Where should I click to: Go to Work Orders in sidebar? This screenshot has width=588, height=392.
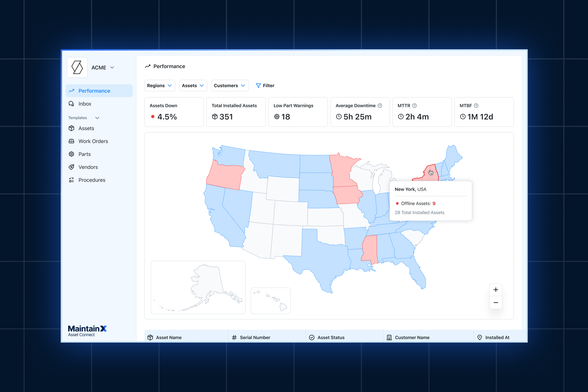(99, 141)
